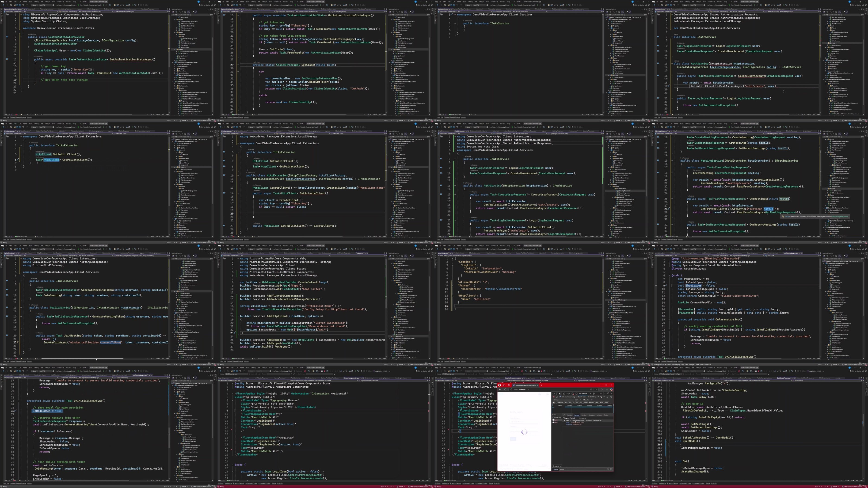Open HttpExtension.cs tab in the MeetingService.cs frame
868x488 pixels.
tap(679, 131)
